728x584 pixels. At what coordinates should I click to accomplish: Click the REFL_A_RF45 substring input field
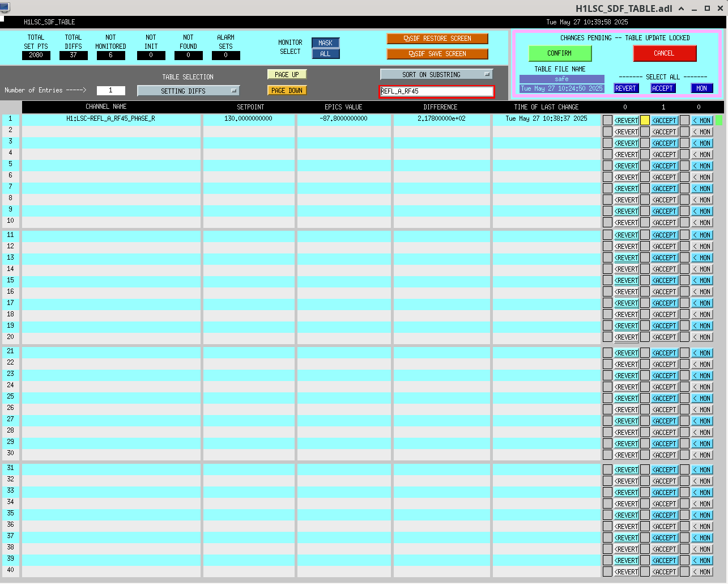pos(437,91)
